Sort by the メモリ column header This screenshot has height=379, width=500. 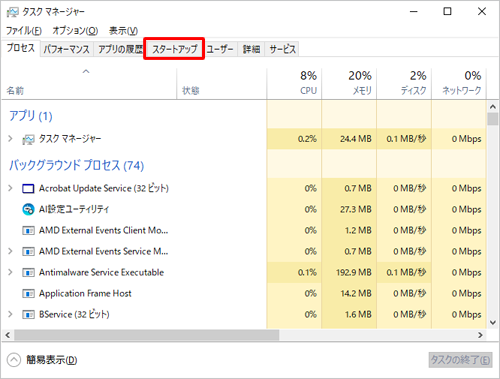pyautogui.click(x=349, y=83)
